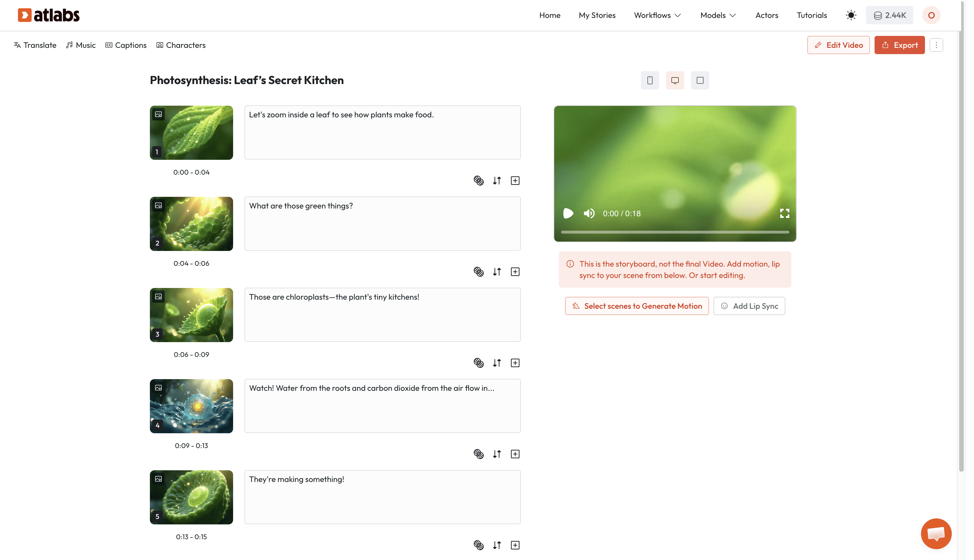The image size is (974, 560).
Task: Switch to portrait aspect ratio
Action: click(x=650, y=80)
